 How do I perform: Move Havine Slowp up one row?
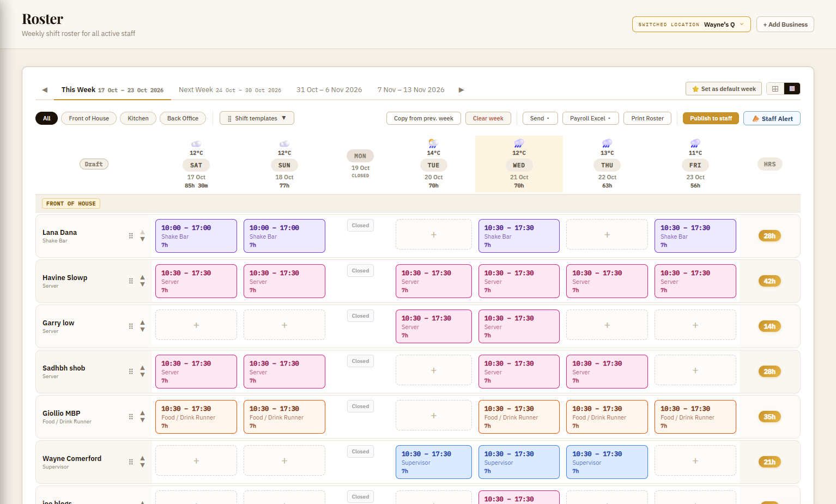tap(142, 277)
